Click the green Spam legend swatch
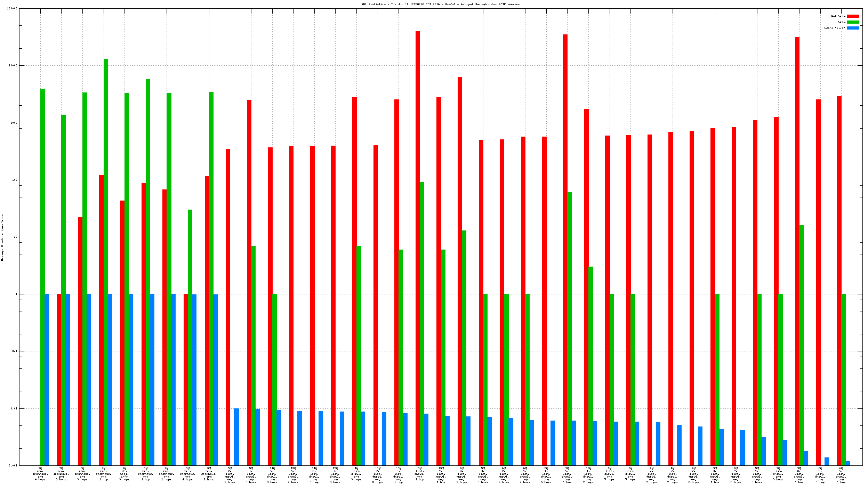Viewport: 868px width, 488px height. (x=853, y=22)
